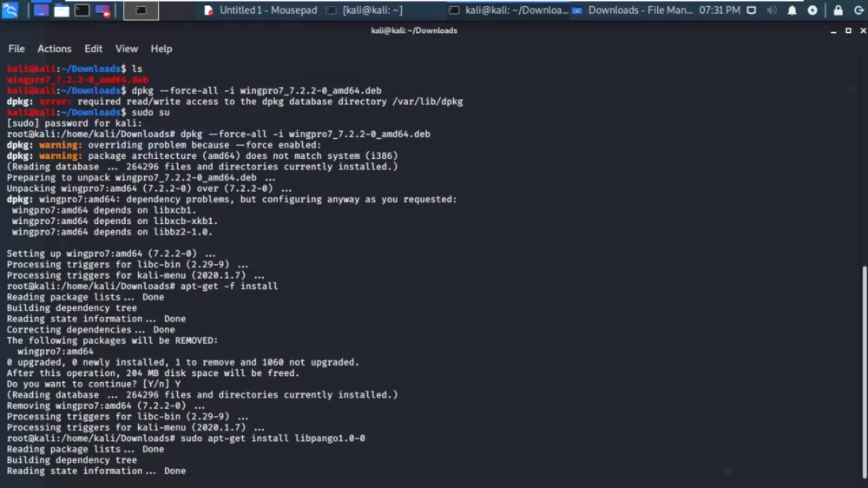Click 'Setting up wingpro7:amd64 (7.2.2-0)' line
The image size is (868, 488).
(x=111, y=254)
